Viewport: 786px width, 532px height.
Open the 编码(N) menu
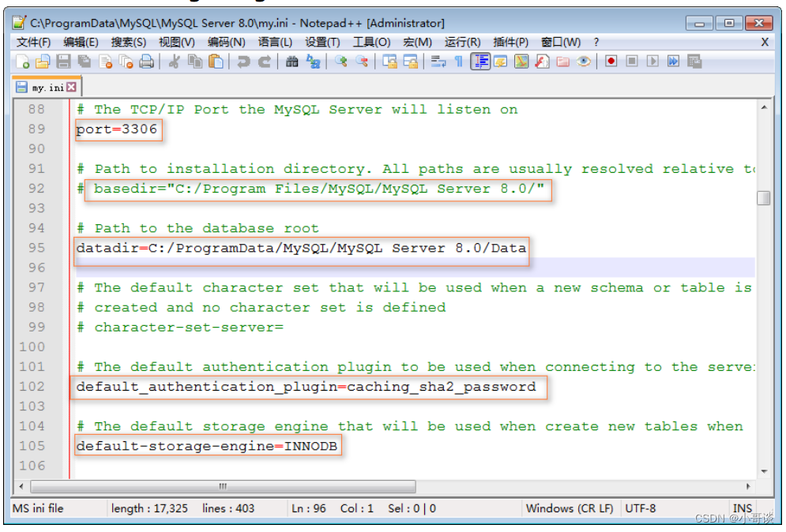(226, 42)
